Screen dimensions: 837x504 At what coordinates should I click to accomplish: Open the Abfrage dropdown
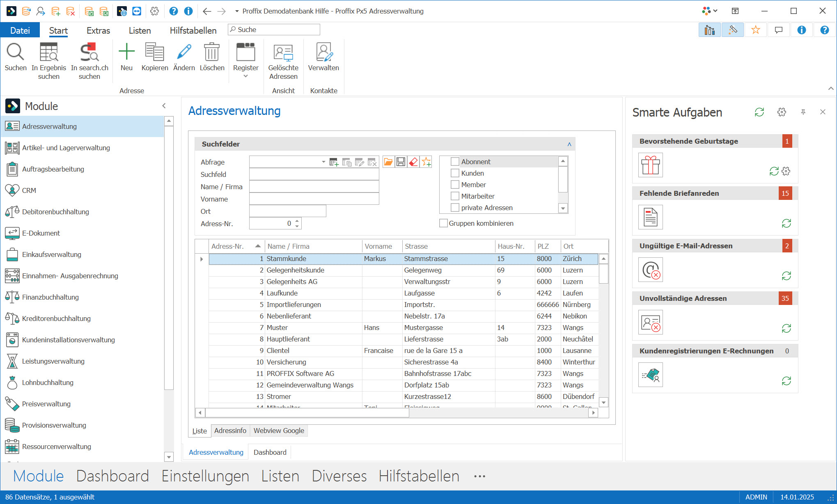[323, 162]
